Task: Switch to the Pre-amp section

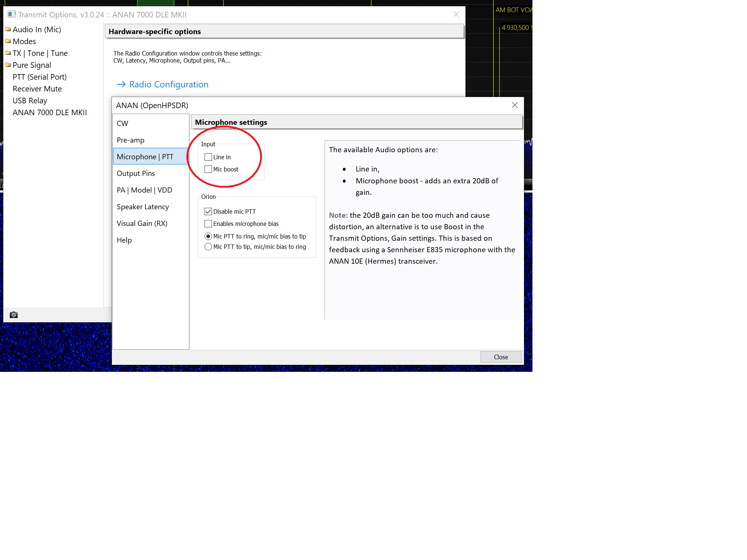Action: pos(150,140)
